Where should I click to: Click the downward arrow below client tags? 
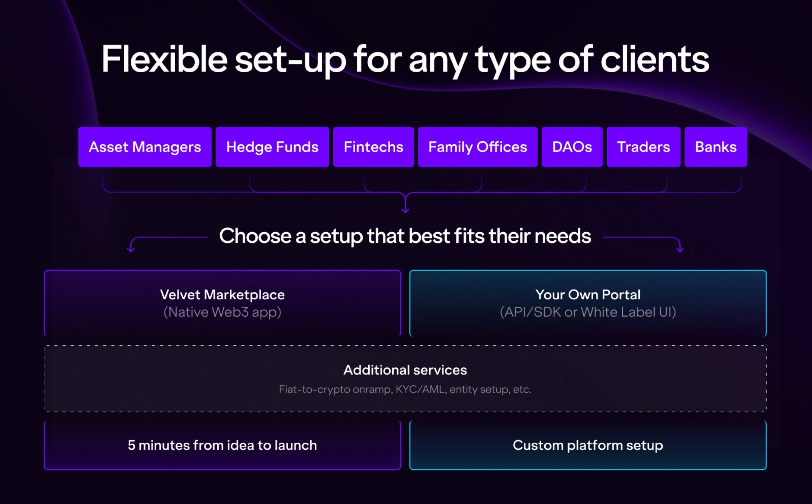click(x=405, y=205)
